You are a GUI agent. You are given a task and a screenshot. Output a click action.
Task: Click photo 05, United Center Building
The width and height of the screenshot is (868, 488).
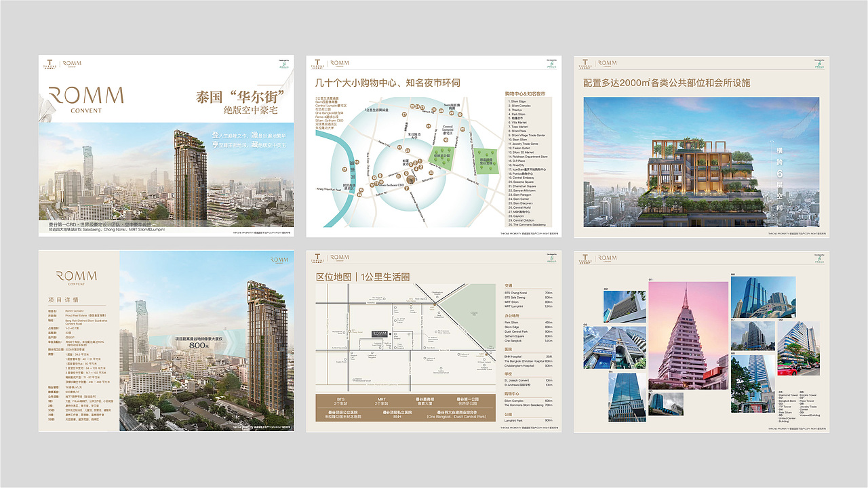pos(666,404)
